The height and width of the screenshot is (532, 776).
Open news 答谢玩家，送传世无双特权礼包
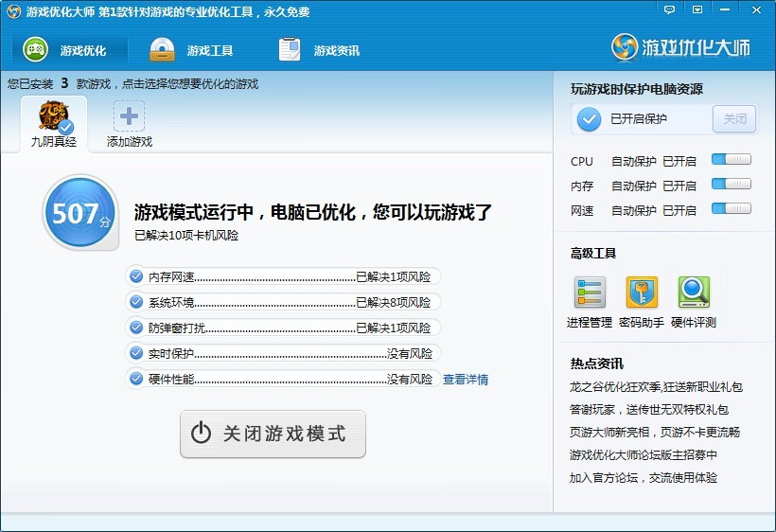[x=649, y=410]
